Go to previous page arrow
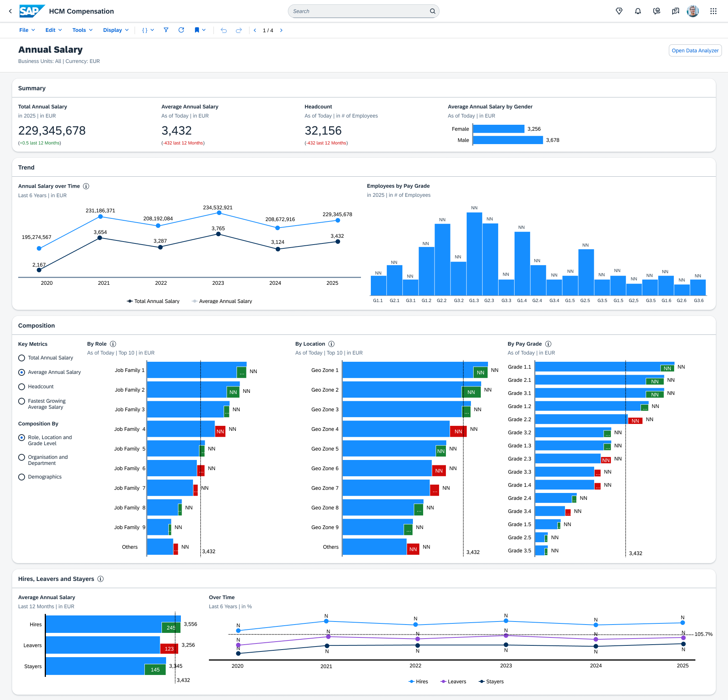Viewport: 728px width, 700px height. coord(255,30)
